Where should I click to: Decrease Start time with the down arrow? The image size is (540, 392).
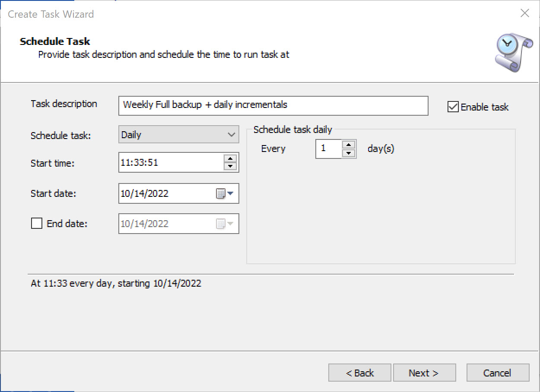coord(230,166)
